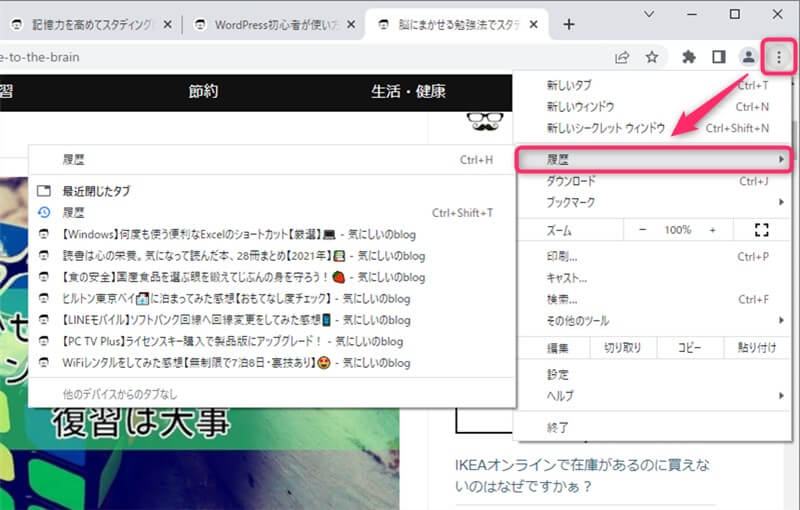Click favicon on WordPress初心者 tab
The width and height of the screenshot is (800, 510).
(x=201, y=24)
